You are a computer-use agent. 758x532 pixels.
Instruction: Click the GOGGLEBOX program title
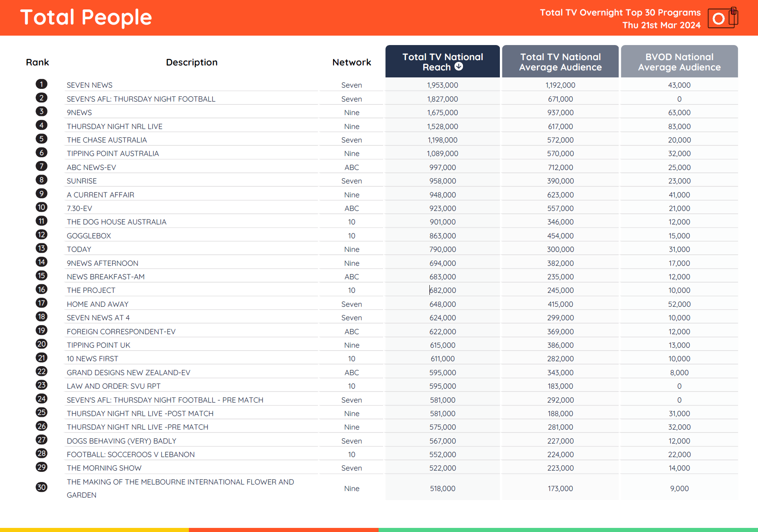(x=89, y=236)
